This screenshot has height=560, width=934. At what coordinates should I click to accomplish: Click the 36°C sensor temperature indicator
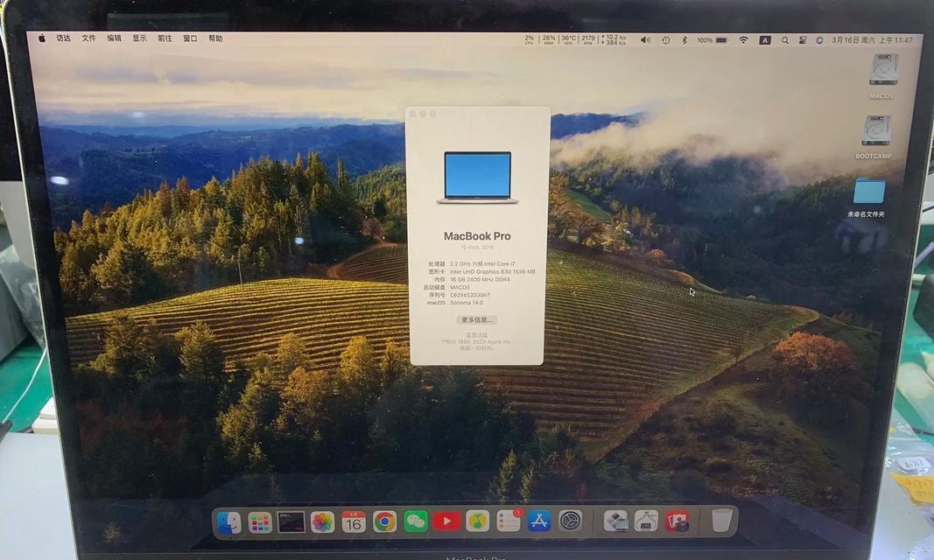click(x=568, y=40)
